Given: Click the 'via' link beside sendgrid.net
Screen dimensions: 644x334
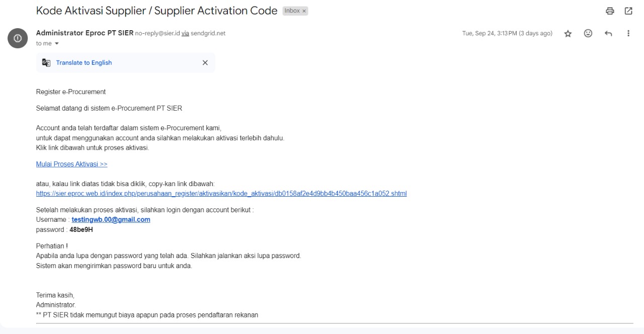Looking at the screenshot, I should pos(185,34).
